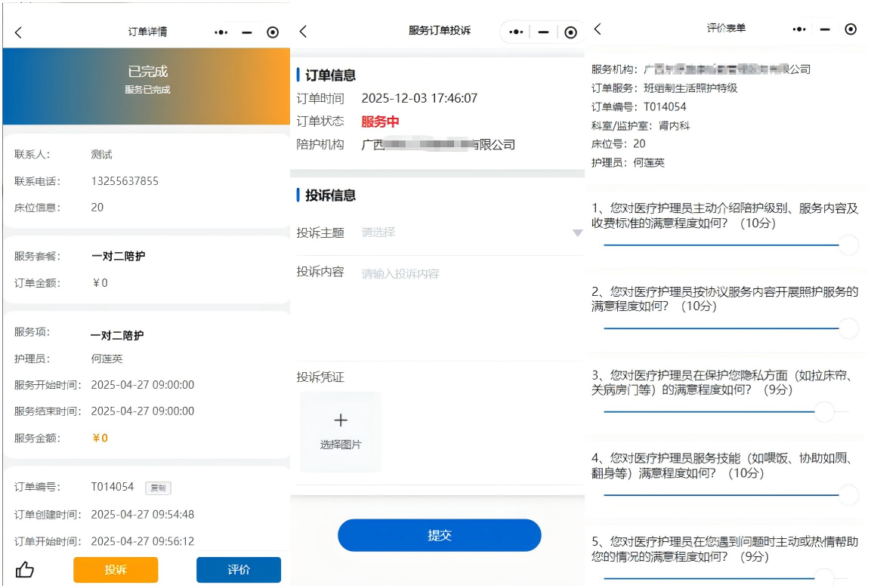Viewport: 871px width, 588px height.
Task: Go back from the 订单详情 page
Action: click(19, 32)
